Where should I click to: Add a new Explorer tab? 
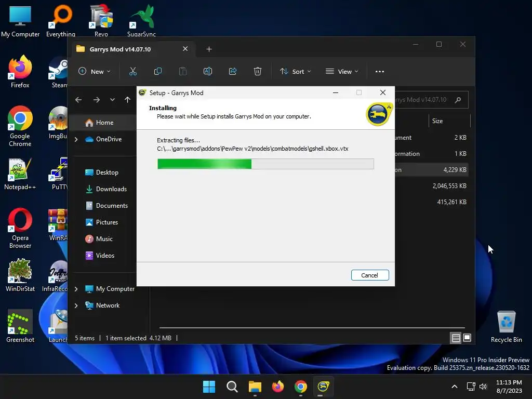point(209,49)
